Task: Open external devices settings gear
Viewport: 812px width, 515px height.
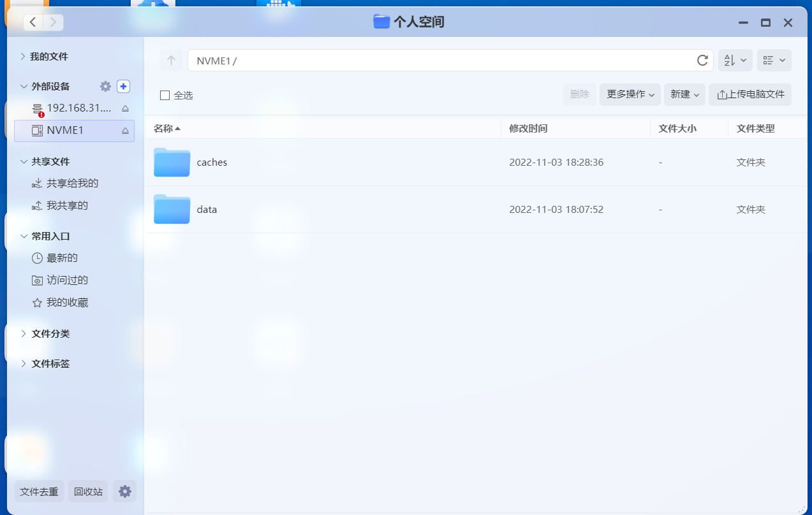Action: (x=105, y=86)
